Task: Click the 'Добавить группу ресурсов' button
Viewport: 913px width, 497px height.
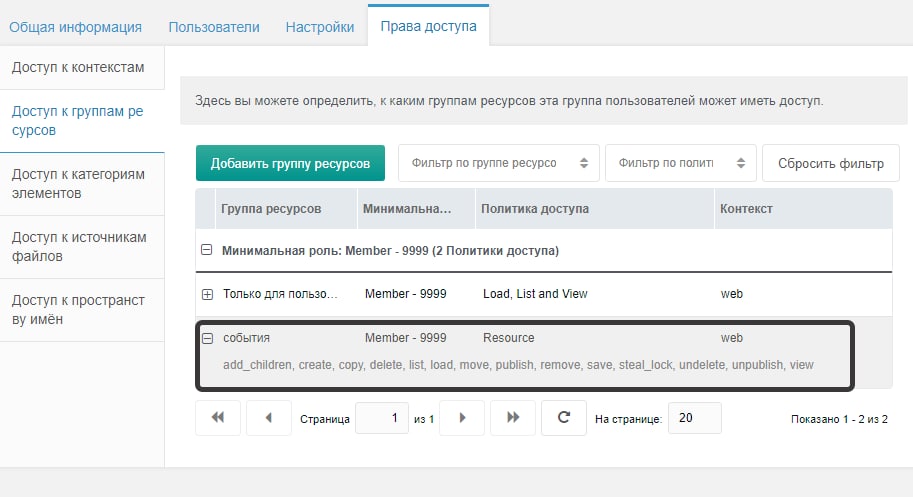Action: [x=290, y=164]
